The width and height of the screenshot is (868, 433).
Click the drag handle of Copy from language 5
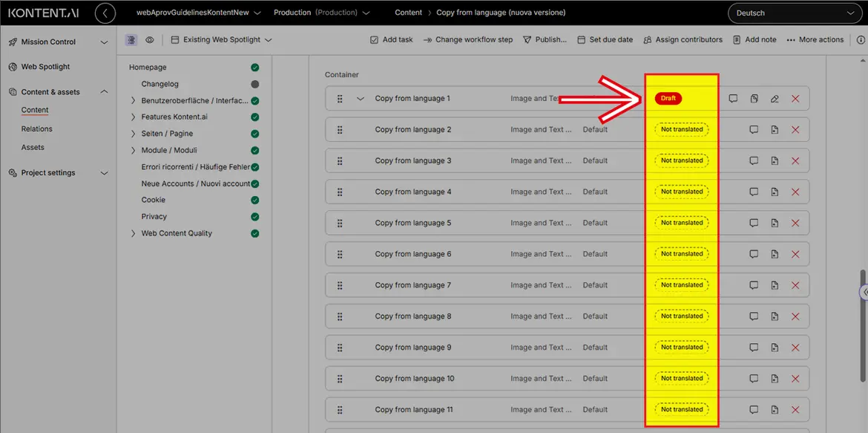click(340, 223)
